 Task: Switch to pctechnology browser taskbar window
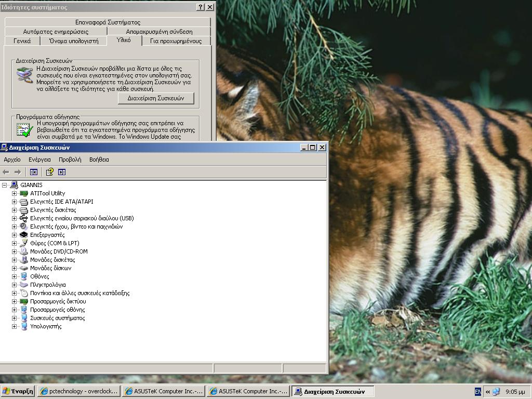[x=79, y=391]
